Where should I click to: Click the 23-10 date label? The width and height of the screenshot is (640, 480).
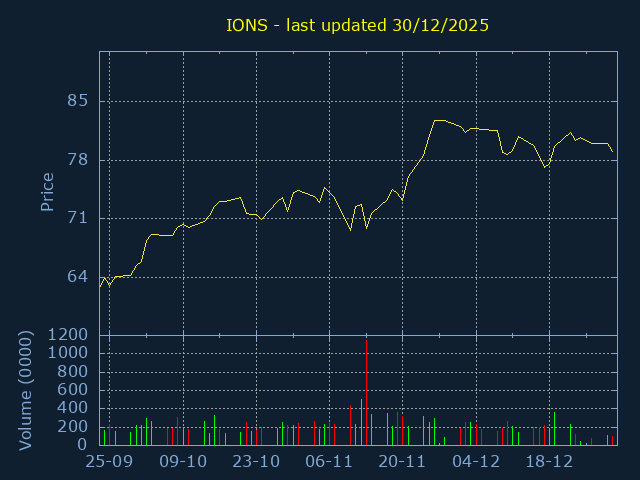[x=256, y=462]
